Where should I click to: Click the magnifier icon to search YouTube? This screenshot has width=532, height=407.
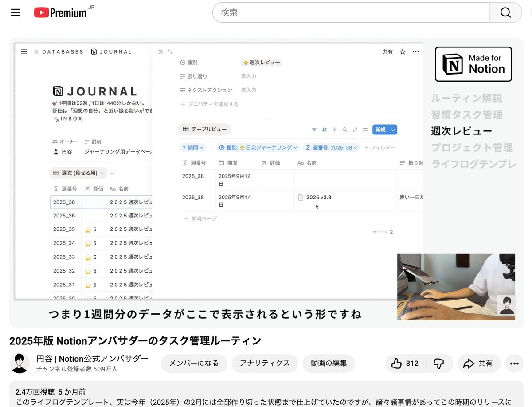505,12
